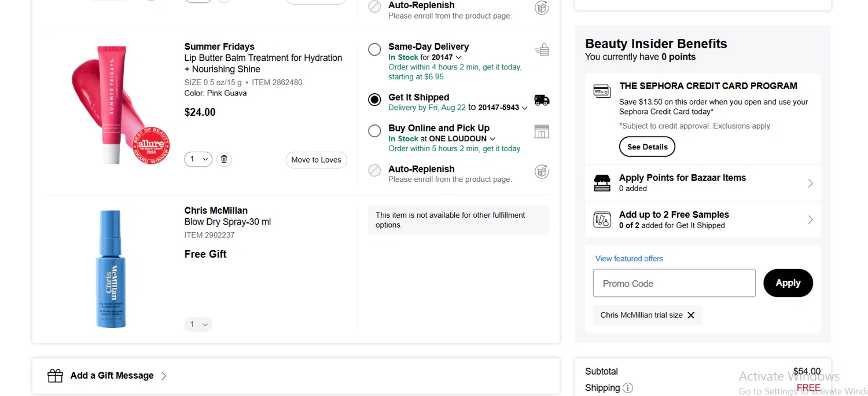Select Get It Shipped option
Screen dimensions: 868x396
[x=374, y=100]
